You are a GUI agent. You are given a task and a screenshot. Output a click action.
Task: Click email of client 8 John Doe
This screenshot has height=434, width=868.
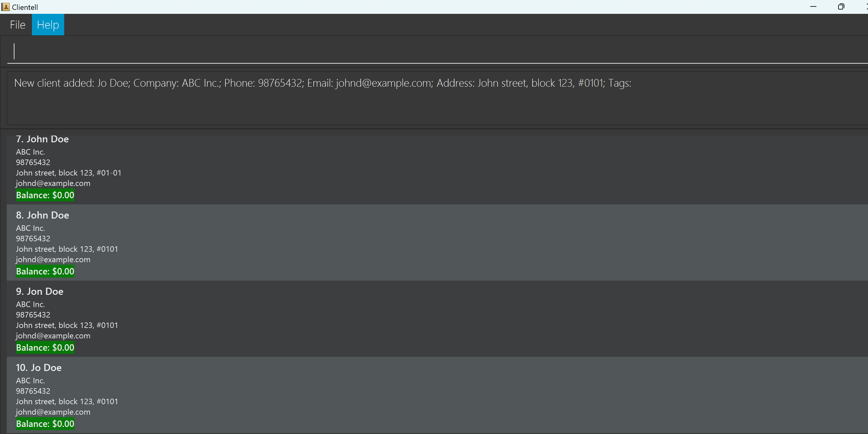[x=53, y=260]
